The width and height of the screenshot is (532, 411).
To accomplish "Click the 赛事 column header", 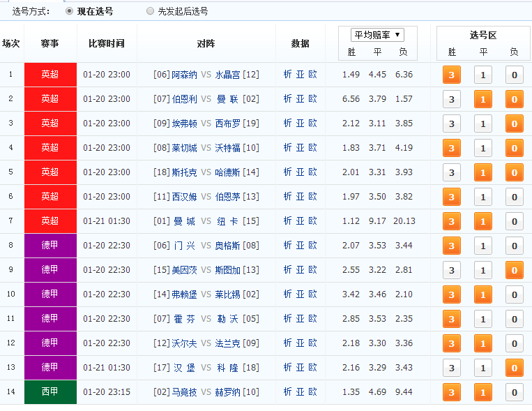I will pyautogui.click(x=50, y=43).
